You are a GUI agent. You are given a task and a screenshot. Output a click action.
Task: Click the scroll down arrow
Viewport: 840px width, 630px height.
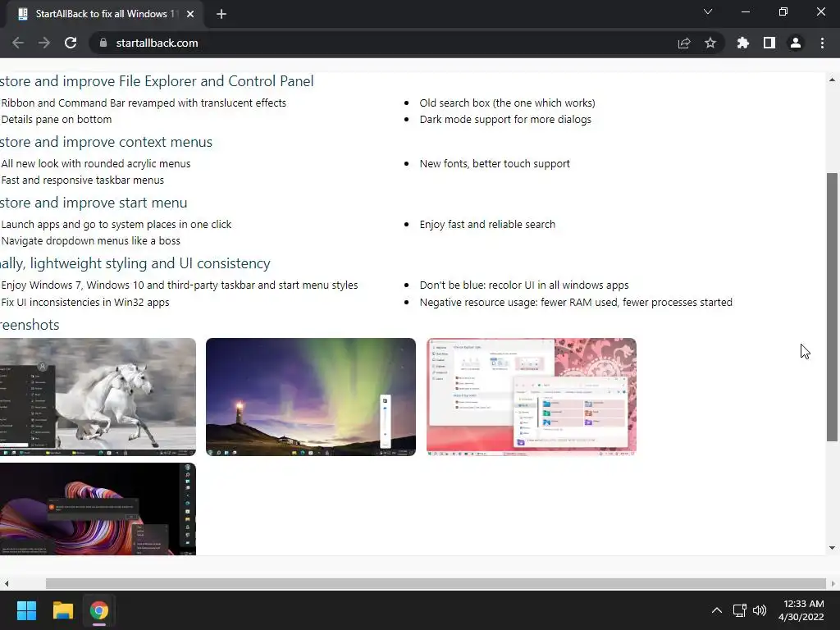click(832, 547)
